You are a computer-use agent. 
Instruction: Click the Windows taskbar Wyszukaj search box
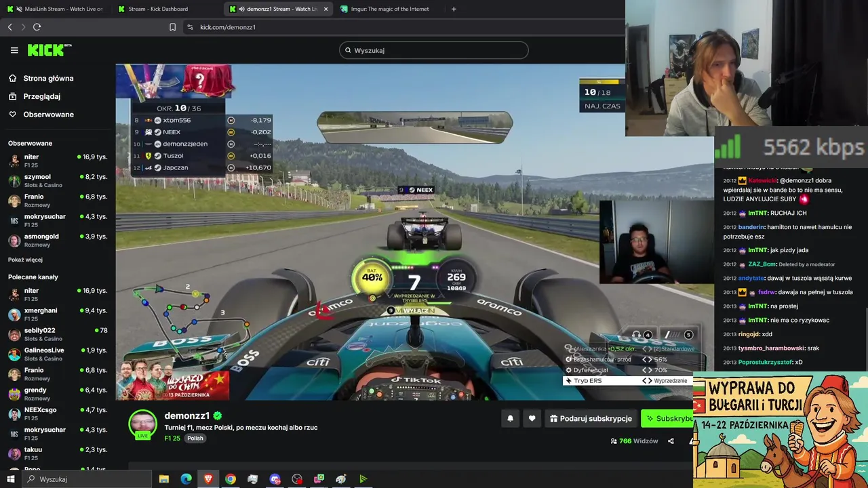pyautogui.click(x=87, y=479)
